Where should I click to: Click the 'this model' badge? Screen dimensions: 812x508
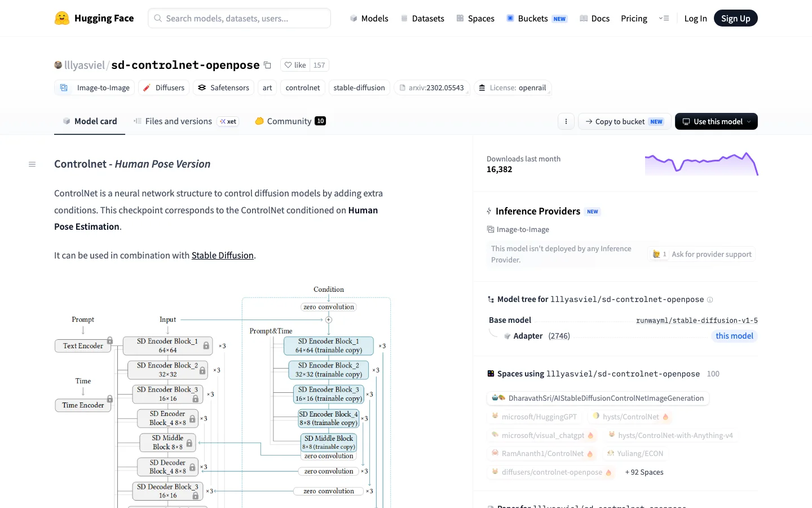(734, 336)
